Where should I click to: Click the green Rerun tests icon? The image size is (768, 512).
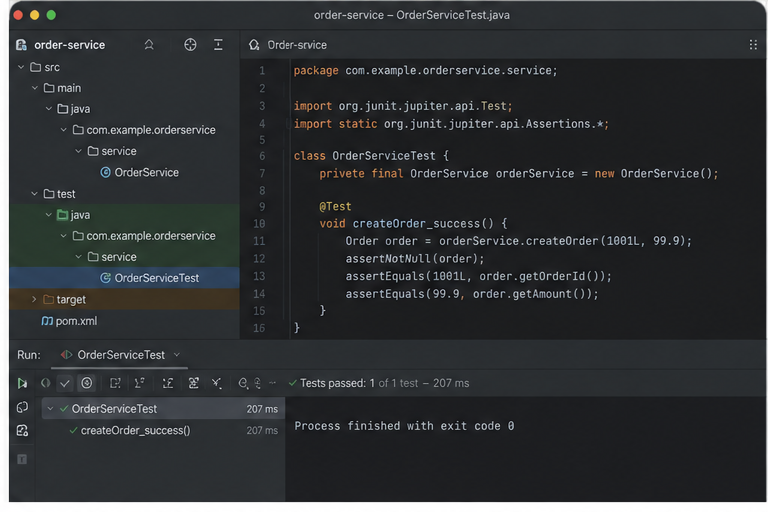[x=22, y=383]
